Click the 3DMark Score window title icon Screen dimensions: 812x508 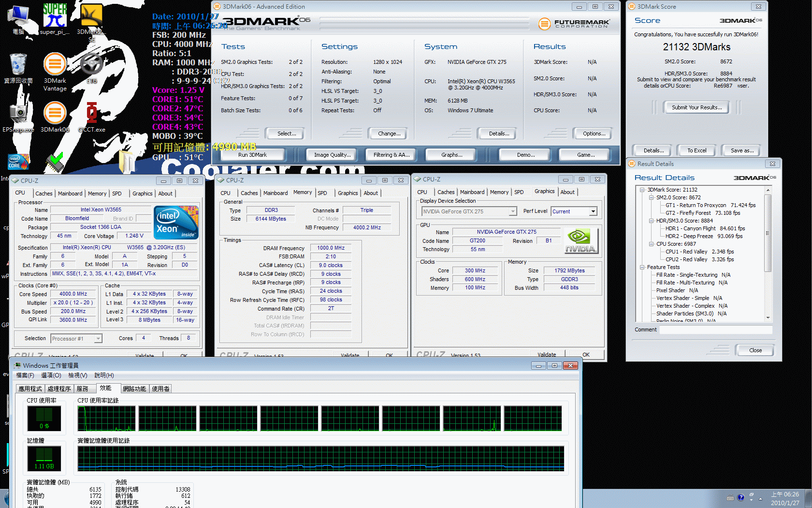click(632, 7)
